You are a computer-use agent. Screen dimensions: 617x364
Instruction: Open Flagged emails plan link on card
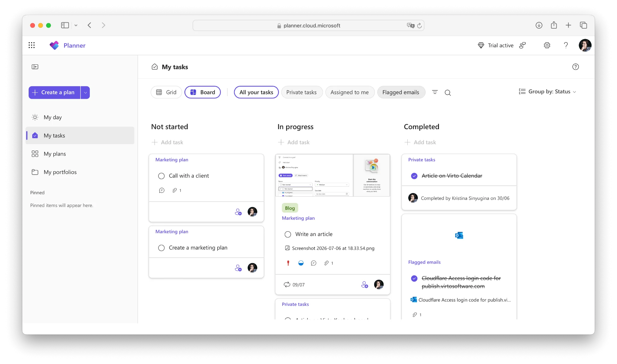424,262
